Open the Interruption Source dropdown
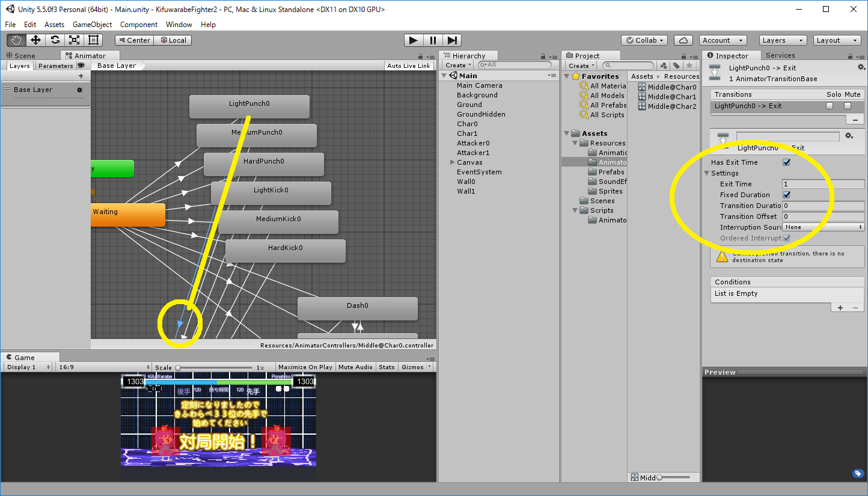The height and width of the screenshot is (496, 868). coord(824,227)
